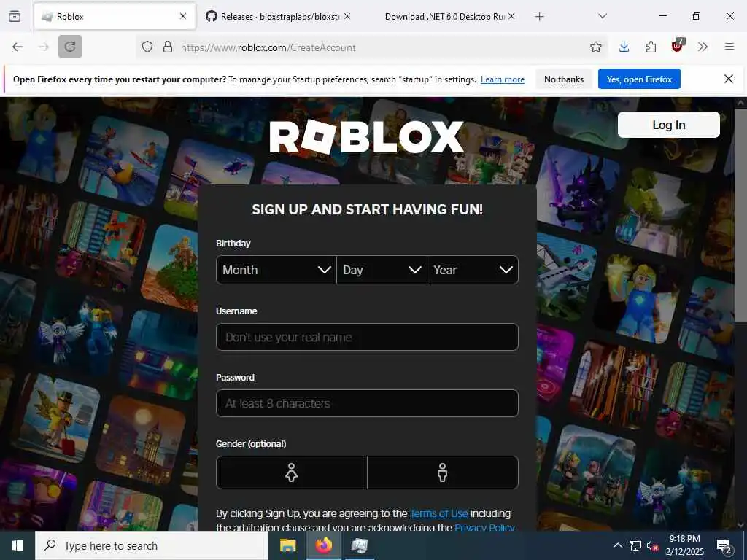Open the Terms of Use link

coord(438,513)
